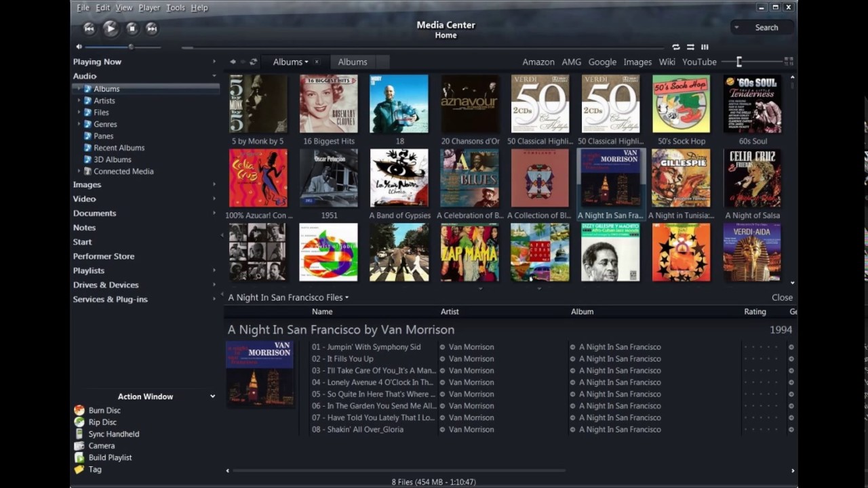Open A Night In San Francisco Files dropdown
Screen dimensions: 868x488
[x=288, y=298]
